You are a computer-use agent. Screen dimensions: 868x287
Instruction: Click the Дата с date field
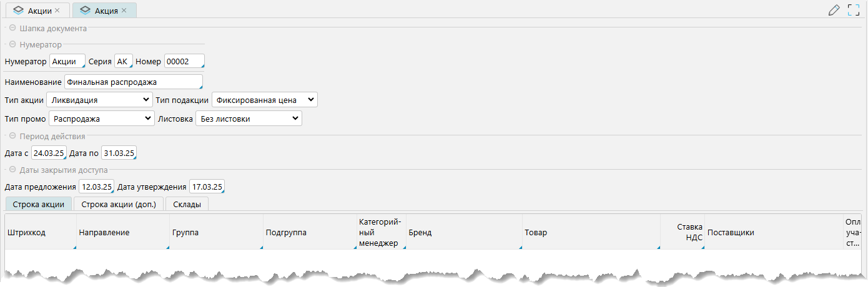[x=49, y=153]
